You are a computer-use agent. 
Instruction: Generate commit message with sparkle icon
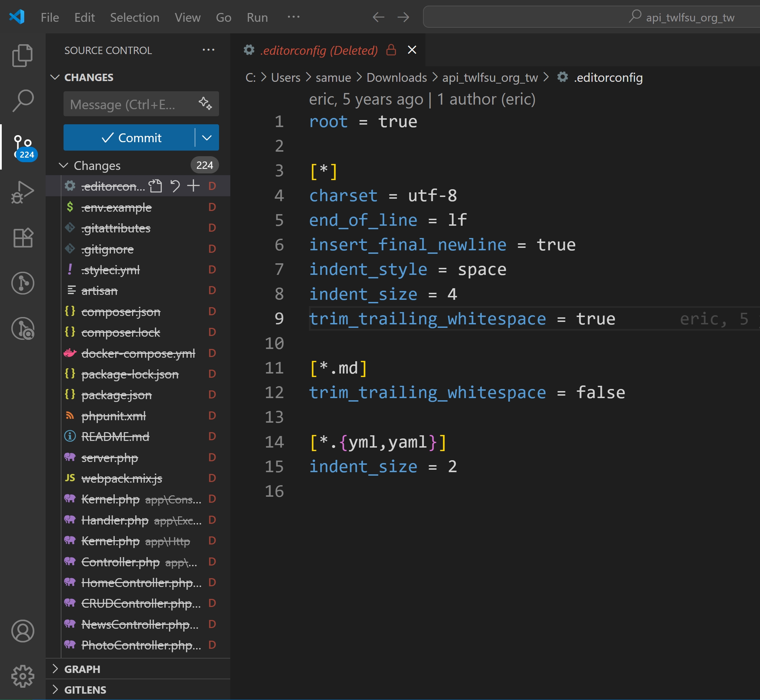[205, 104]
